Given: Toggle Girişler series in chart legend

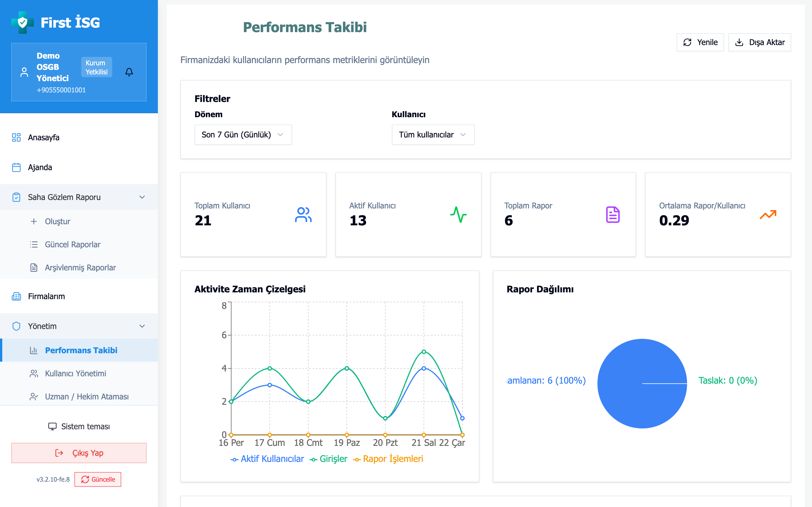Looking at the screenshot, I should click(328, 459).
